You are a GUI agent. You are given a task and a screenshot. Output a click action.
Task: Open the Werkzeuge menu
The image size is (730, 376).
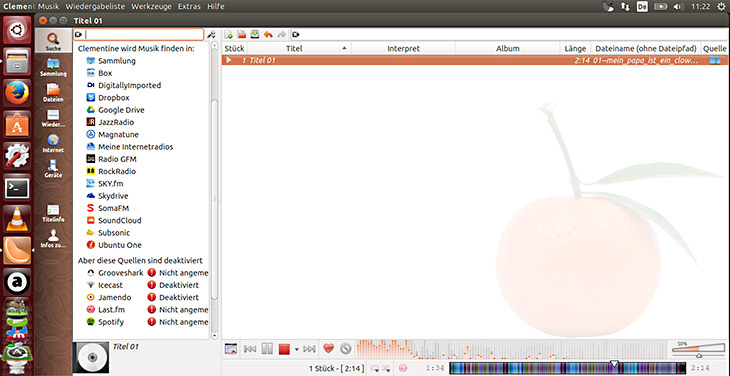[x=151, y=7]
